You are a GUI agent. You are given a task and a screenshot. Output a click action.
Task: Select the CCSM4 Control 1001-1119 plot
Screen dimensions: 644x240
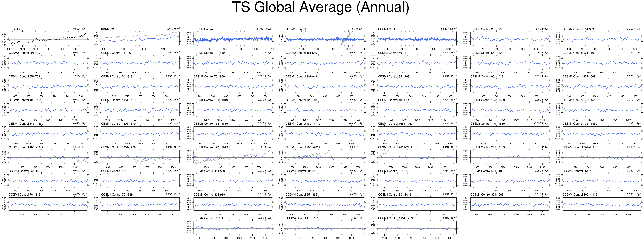point(602,204)
